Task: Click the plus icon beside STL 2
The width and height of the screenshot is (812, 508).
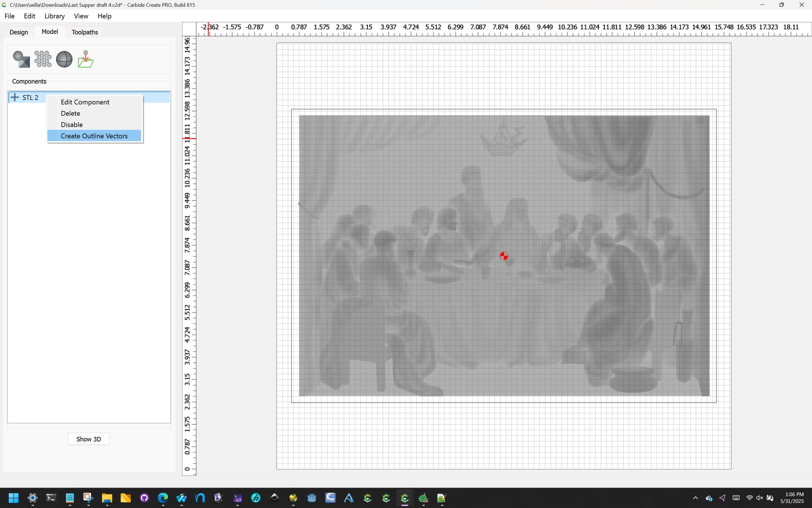Action: (x=15, y=97)
